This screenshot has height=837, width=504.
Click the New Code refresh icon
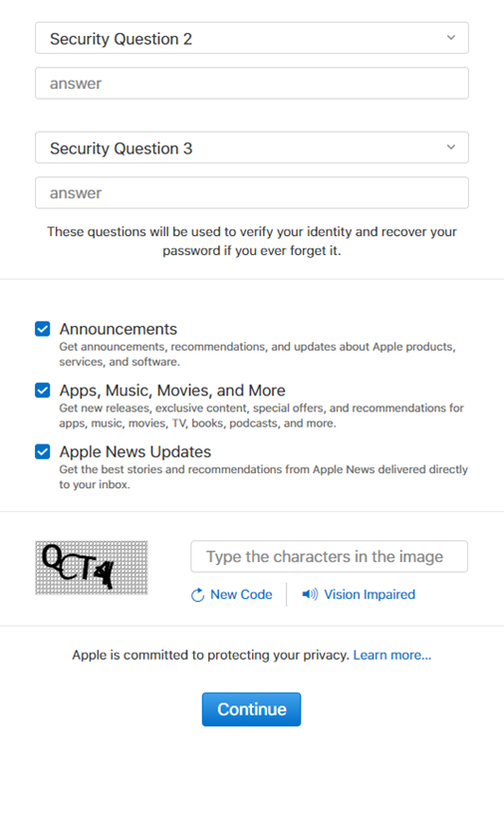[x=197, y=595]
